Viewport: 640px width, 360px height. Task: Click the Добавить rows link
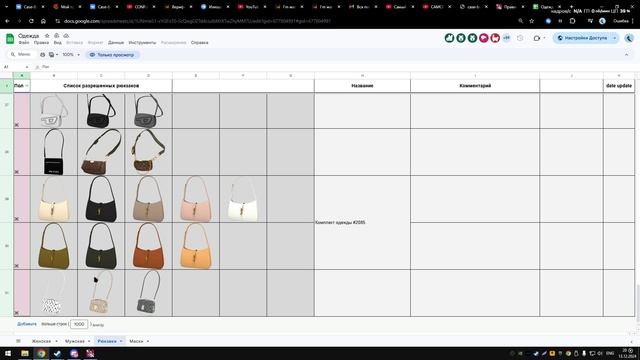tap(27, 324)
